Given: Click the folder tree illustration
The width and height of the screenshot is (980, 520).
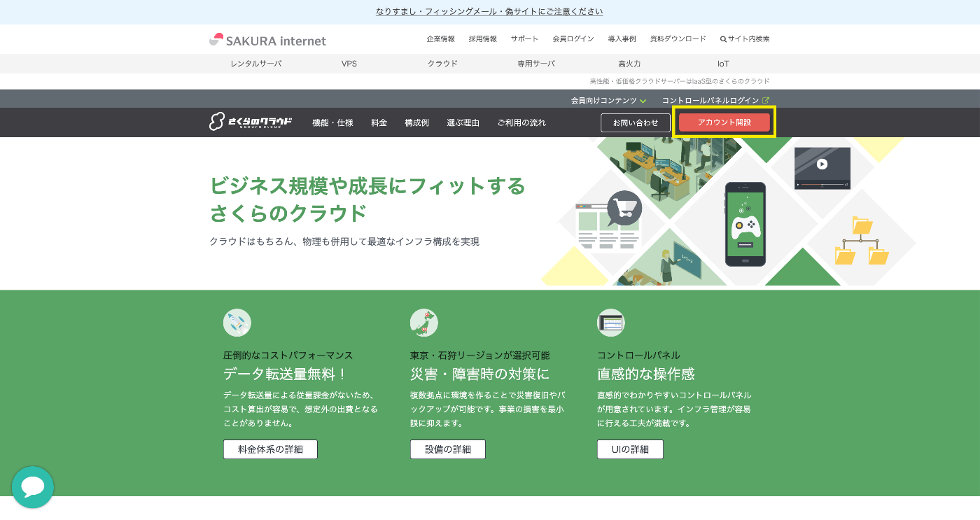Looking at the screenshot, I should 862,241.
